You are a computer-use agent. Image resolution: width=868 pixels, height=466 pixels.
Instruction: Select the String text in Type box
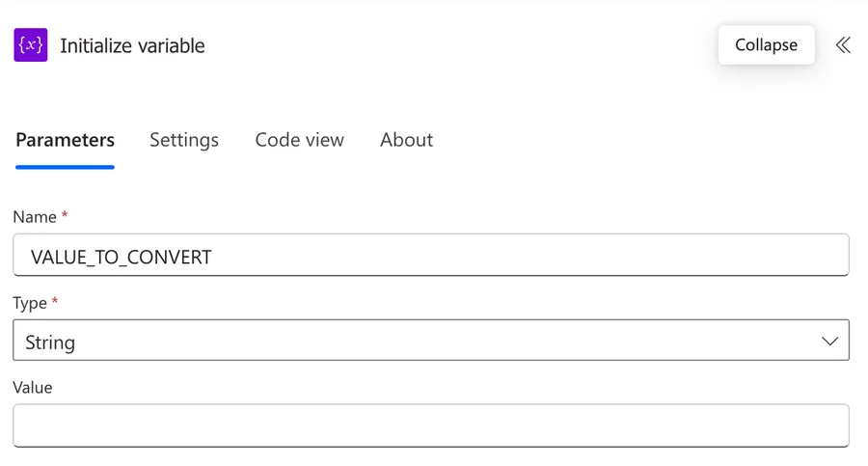click(x=50, y=343)
